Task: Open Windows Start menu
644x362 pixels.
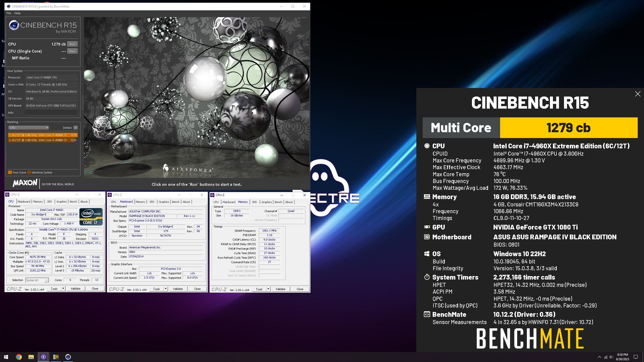Action: 6,357
